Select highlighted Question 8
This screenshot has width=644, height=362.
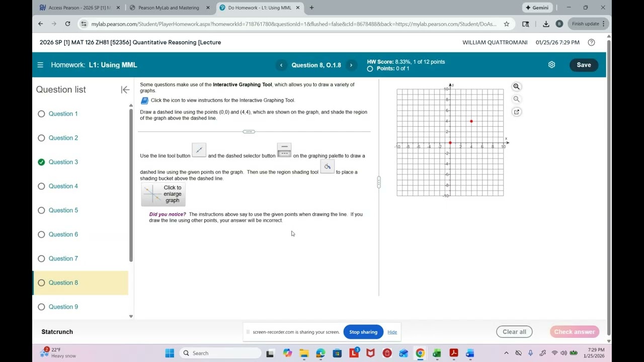tap(80, 283)
